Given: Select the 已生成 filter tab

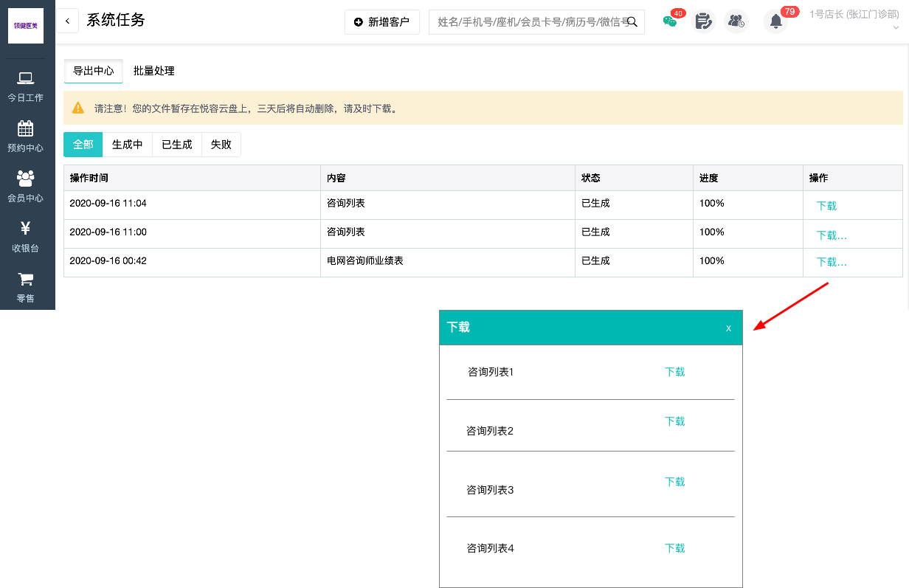Looking at the screenshot, I should 177,145.
